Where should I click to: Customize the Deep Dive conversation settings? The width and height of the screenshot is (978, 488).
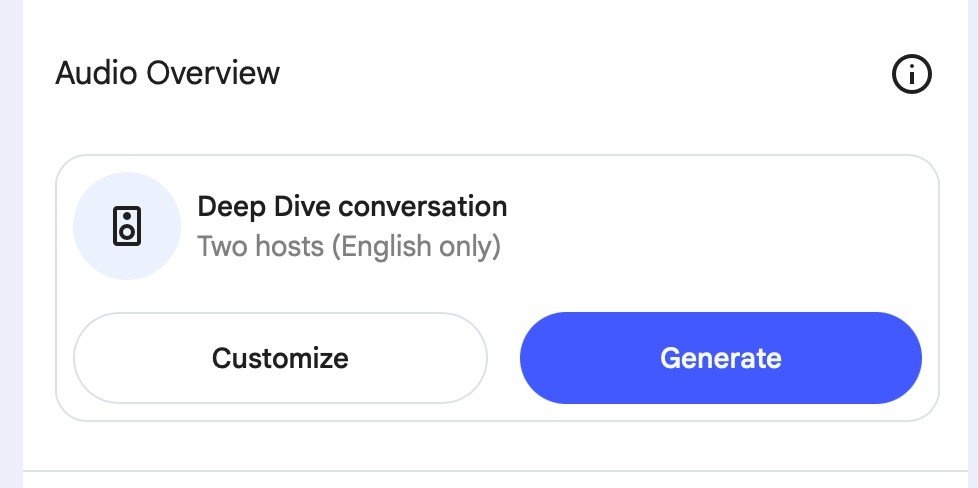point(280,358)
